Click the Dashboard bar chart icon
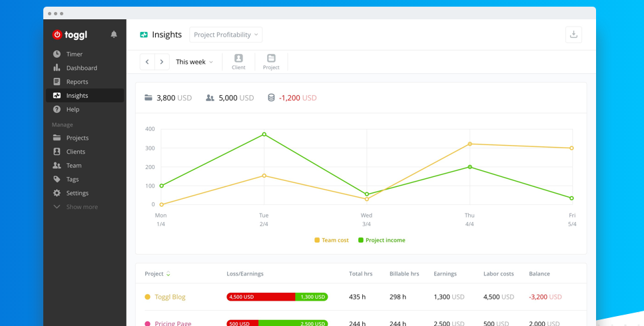Image resolution: width=644 pixels, height=326 pixels. click(x=57, y=68)
